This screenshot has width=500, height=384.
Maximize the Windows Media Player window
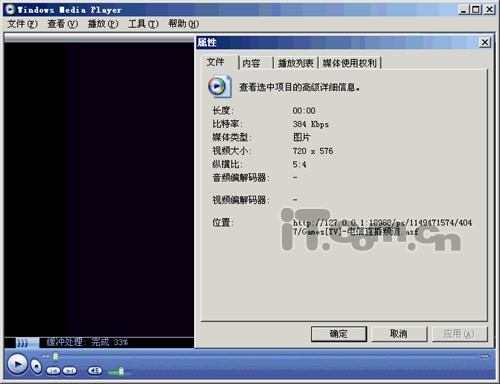pyautogui.click(x=476, y=9)
